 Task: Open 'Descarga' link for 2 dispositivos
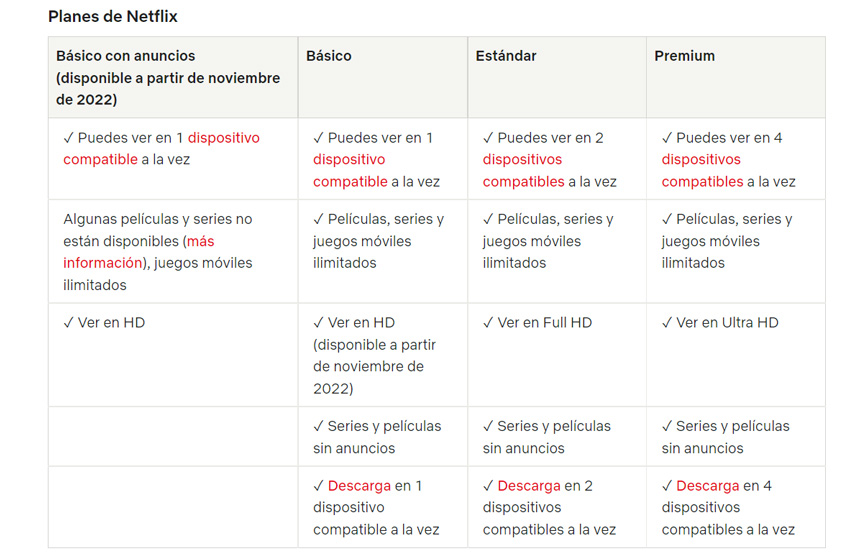(529, 486)
